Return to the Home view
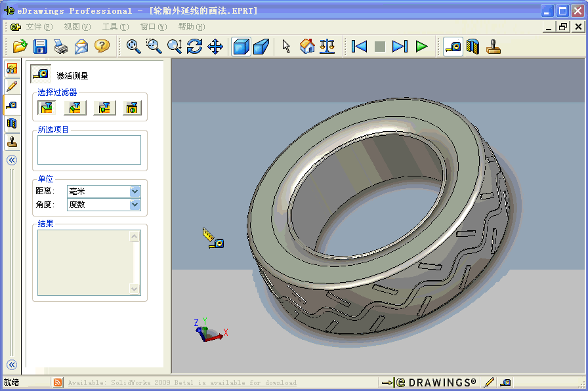The image size is (588, 391). tap(307, 47)
